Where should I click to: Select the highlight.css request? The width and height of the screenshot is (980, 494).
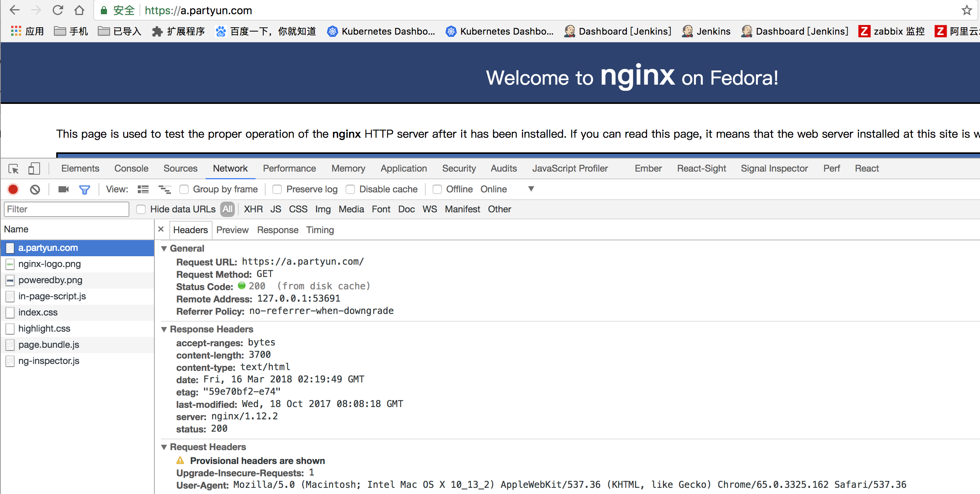click(77, 329)
